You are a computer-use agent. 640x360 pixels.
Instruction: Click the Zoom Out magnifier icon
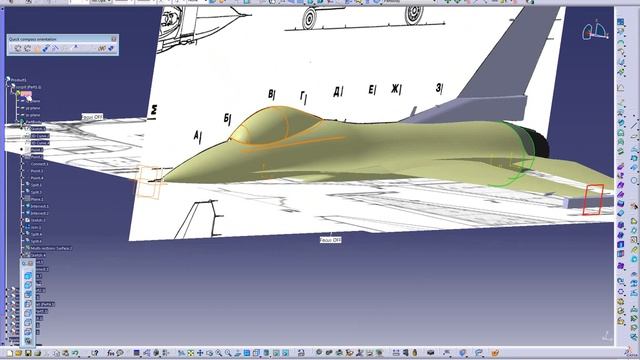tap(229, 353)
